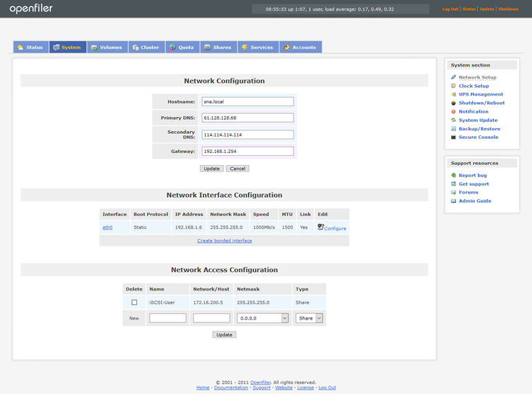Click the footer License link
Viewport: 532px width, 394px height.
[305, 388]
